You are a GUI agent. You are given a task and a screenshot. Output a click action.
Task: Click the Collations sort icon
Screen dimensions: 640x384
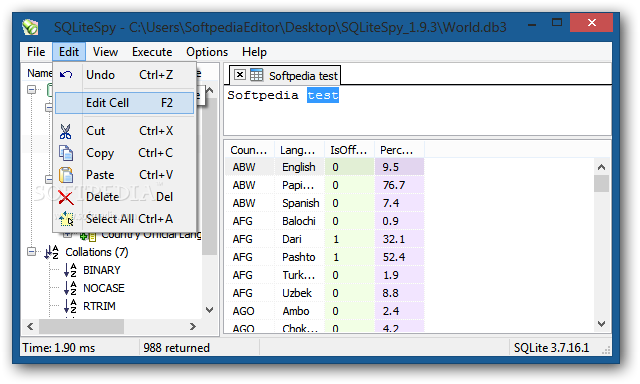[x=52, y=252]
